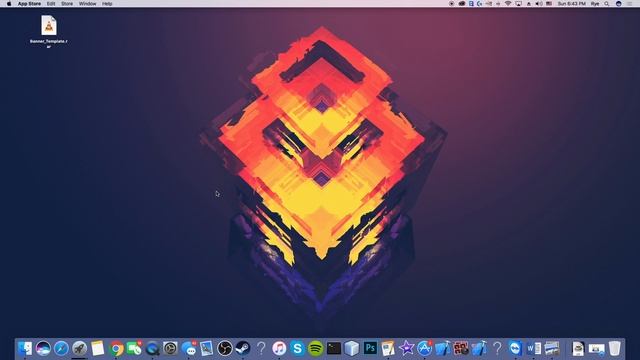The image size is (640, 360).
Task: Open Microsoft Word from the Dock
Action: [x=533, y=348]
